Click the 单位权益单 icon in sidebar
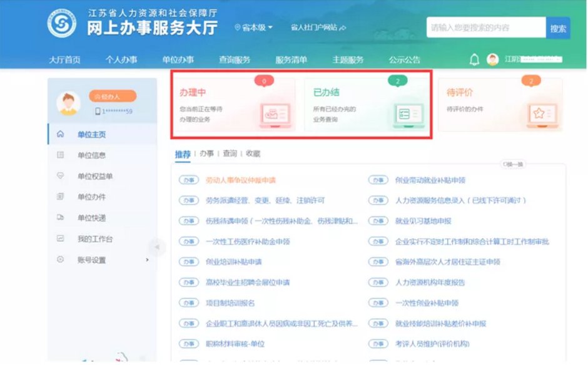 pyautogui.click(x=61, y=176)
